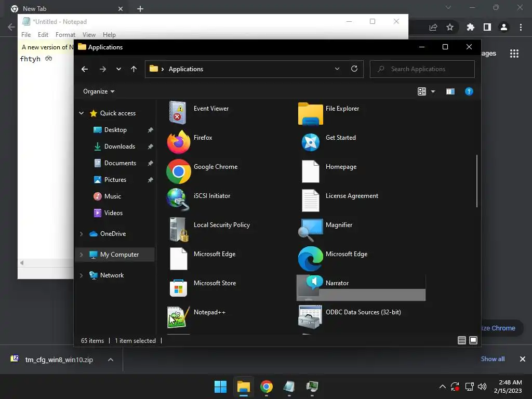The width and height of the screenshot is (532, 399).
Task: Open the Notepad File menu
Action: click(x=26, y=35)
